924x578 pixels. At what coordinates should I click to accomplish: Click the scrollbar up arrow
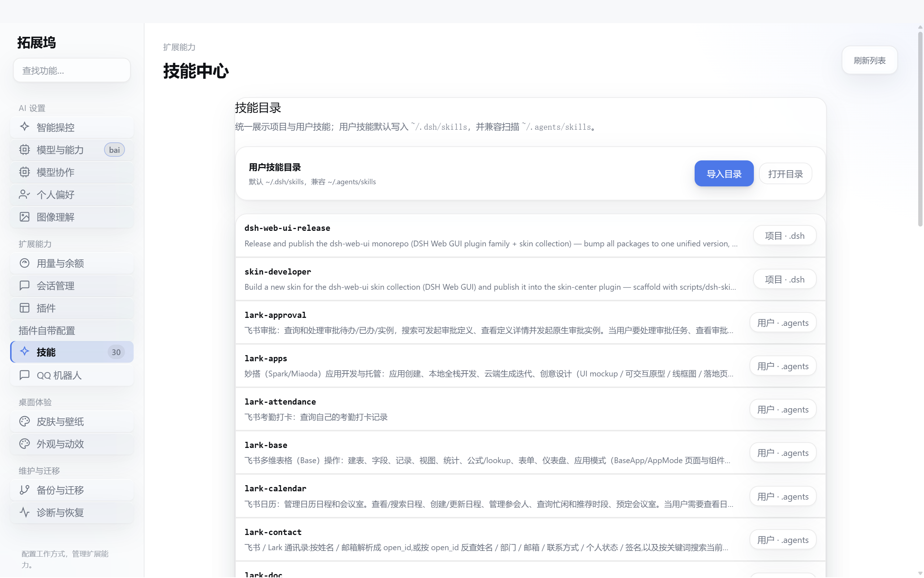(x=920, y=27)
